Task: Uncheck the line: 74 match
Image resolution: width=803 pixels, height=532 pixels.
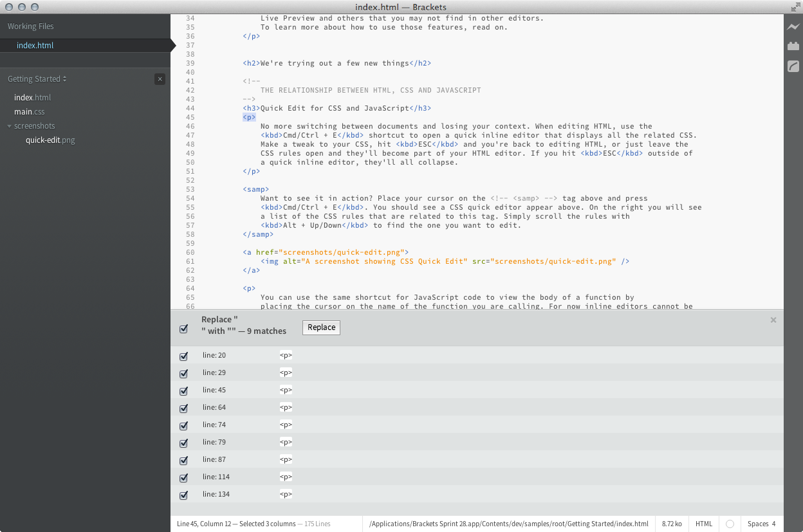Action: [x=183, y=425]
